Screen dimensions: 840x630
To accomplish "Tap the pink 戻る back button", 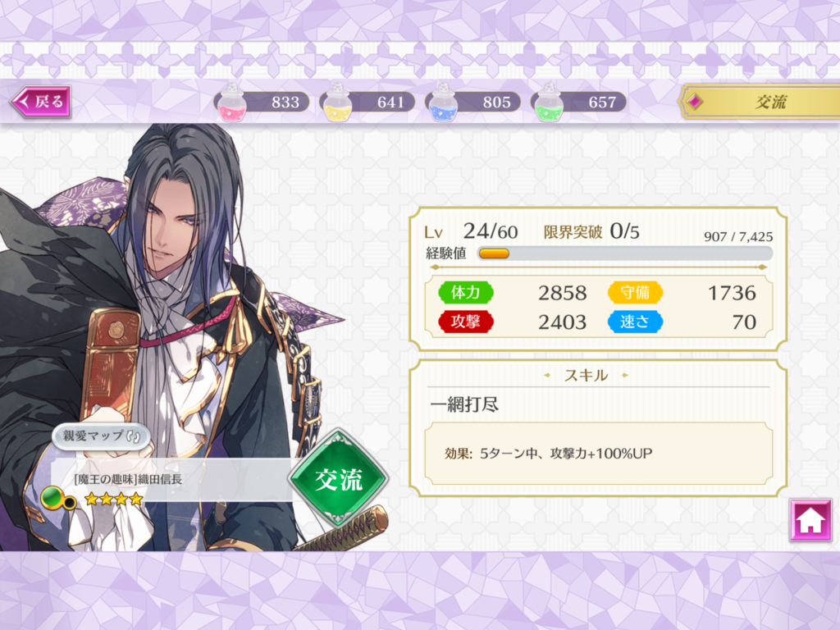I will click(41, 101).
